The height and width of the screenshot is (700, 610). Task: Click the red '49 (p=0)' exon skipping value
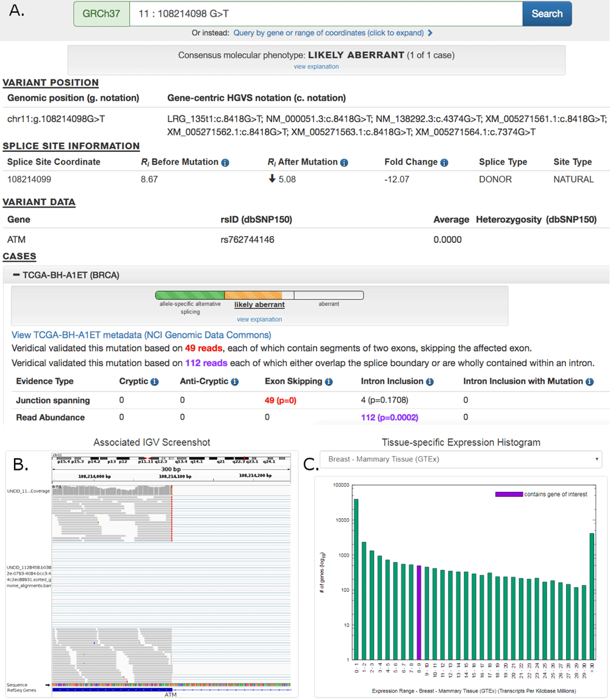(280, 400)
